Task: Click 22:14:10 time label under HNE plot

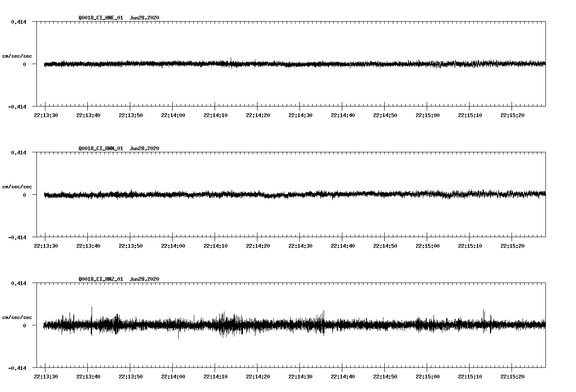Action: tap(215, 115)
